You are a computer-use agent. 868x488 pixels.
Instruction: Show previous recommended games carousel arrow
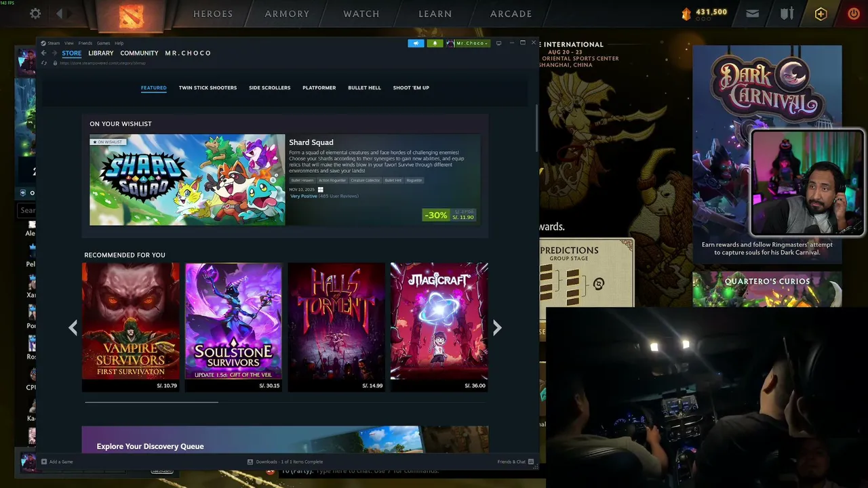[x=73, y=328]
